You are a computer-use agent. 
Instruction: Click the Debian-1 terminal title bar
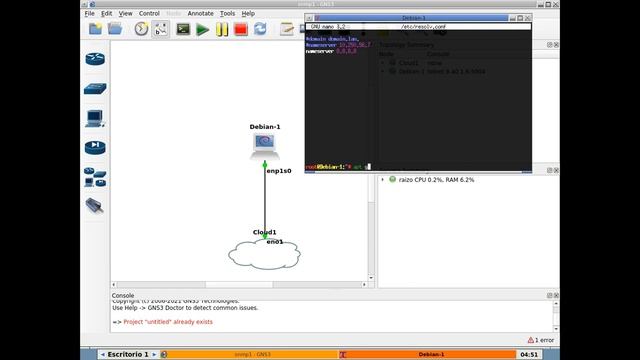(x=413, y=18)
